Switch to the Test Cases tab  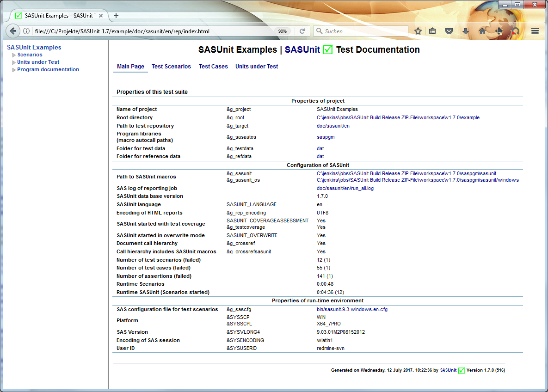[x=213, y=67]
